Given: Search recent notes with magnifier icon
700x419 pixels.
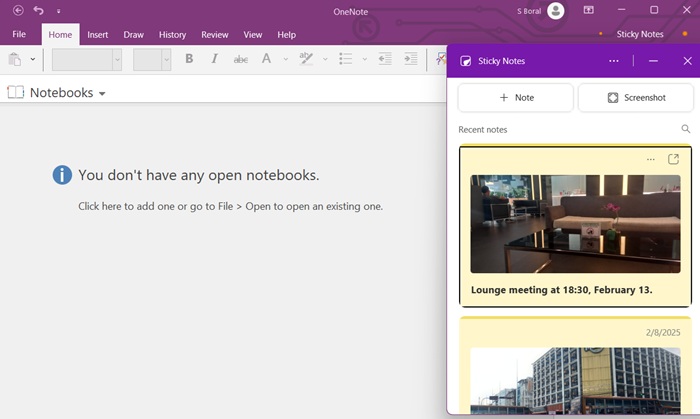Looking at the screenshot, I should point(685,129).
